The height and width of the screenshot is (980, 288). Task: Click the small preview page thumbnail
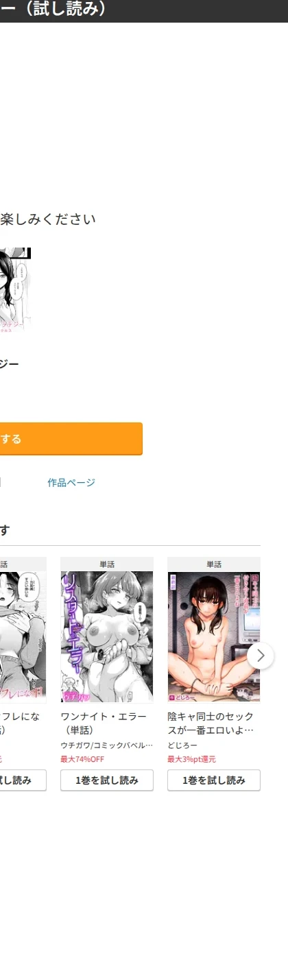[15, 291]
